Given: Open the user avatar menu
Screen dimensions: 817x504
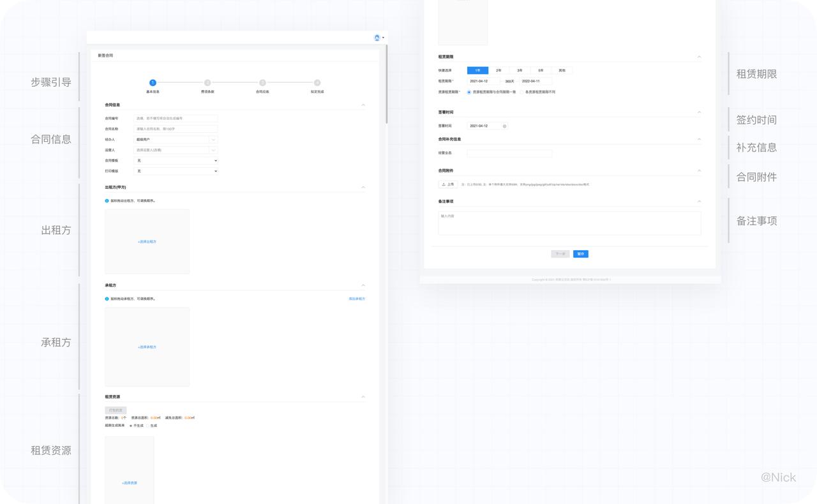Looking at the screenshot, I should pos(378,38).
